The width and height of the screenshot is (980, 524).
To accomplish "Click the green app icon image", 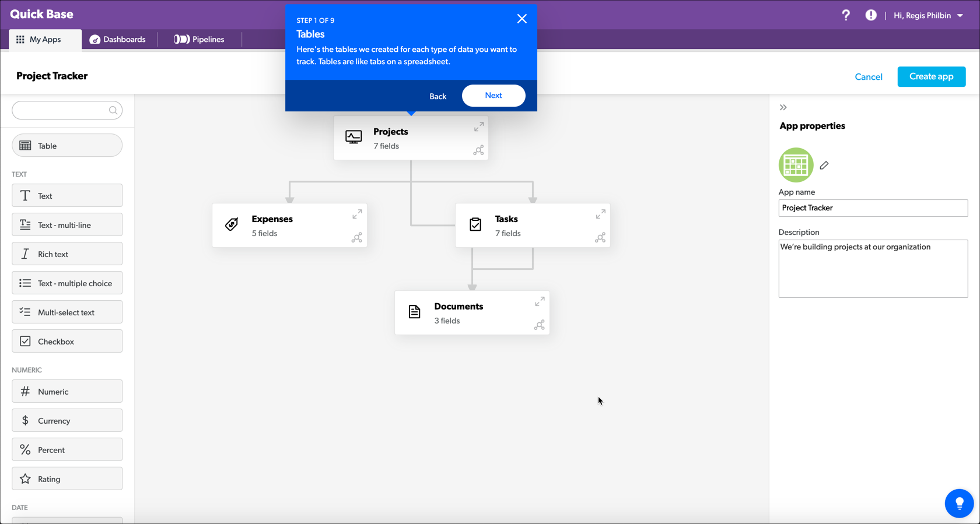I will [x=796, y=165].
